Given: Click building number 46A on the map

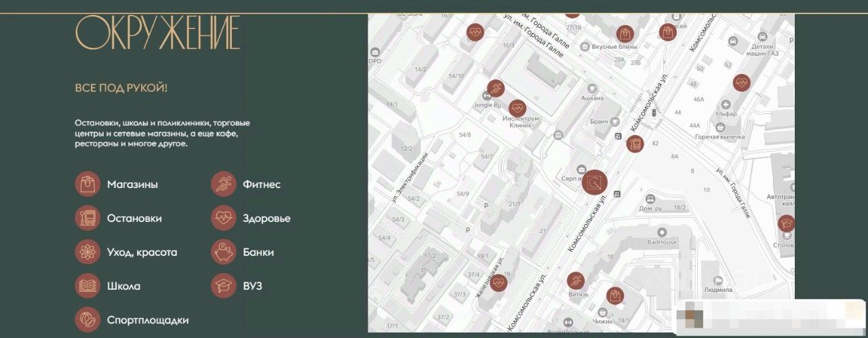Looking at the screenshot, I should 698,99.
